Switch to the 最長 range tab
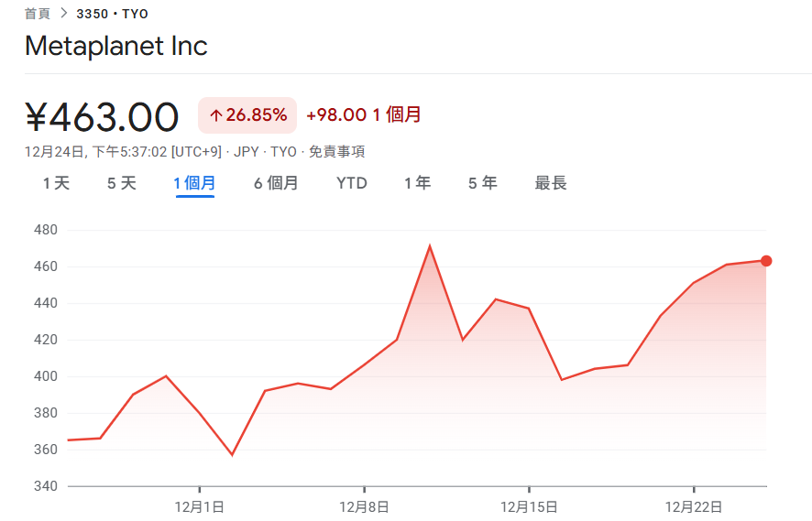This screenshot has height=521, width=812. tap(551, 183)
